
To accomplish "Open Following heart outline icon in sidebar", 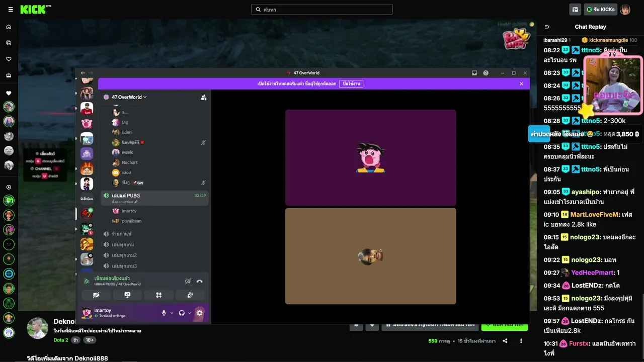I will [9, 59].
